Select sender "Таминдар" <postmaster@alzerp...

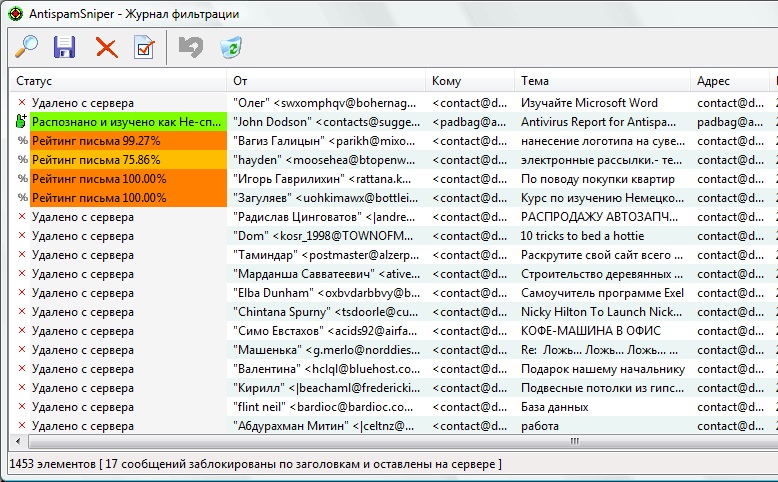point(326,255)
